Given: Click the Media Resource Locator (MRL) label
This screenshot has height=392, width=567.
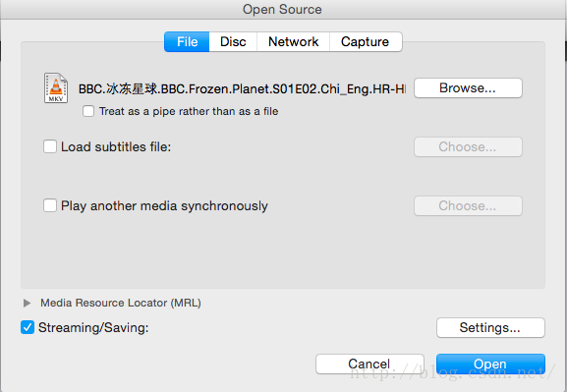Looking at the screenshot, I should pyautogui.click(x=121, y=303).
